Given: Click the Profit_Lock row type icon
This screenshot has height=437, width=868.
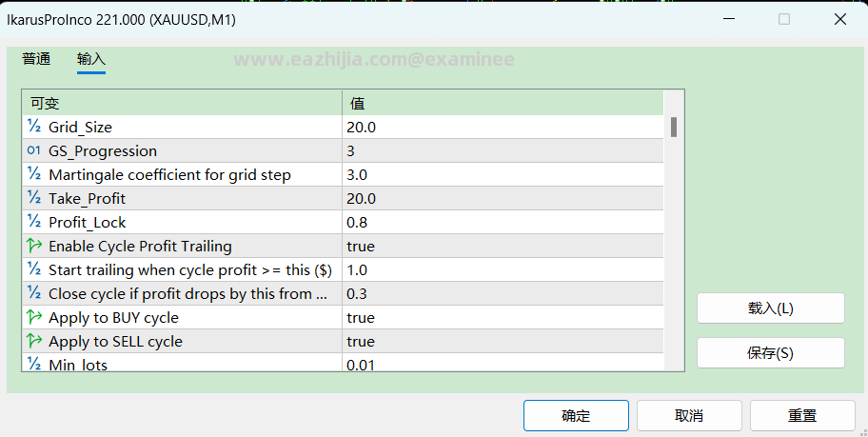Looking at the screenshot, I should coord(33,222).
